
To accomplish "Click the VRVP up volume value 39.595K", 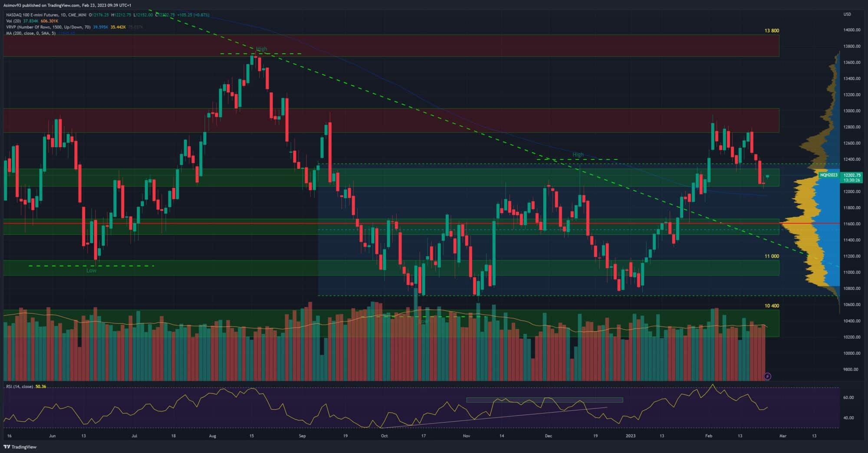I will pos(101,27).
